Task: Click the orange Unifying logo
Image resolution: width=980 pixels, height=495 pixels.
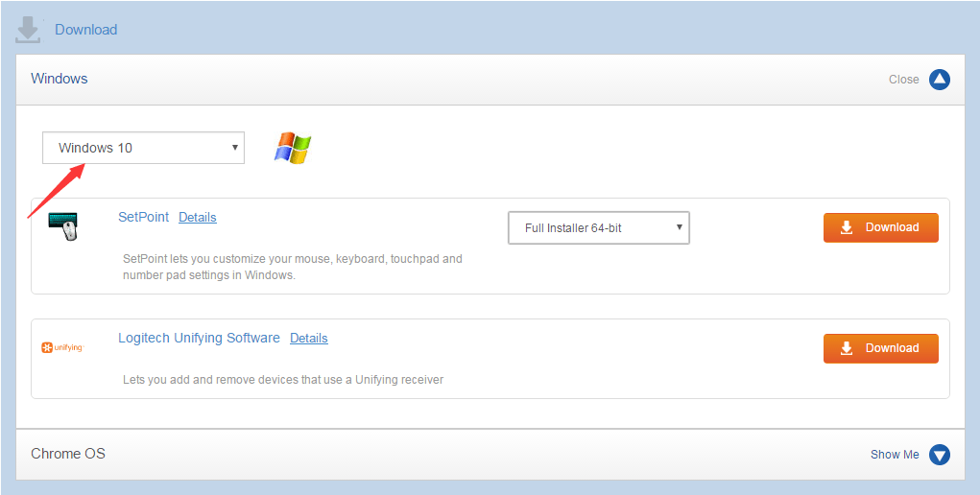Action: pyautogui.click(x=62, y=347)
